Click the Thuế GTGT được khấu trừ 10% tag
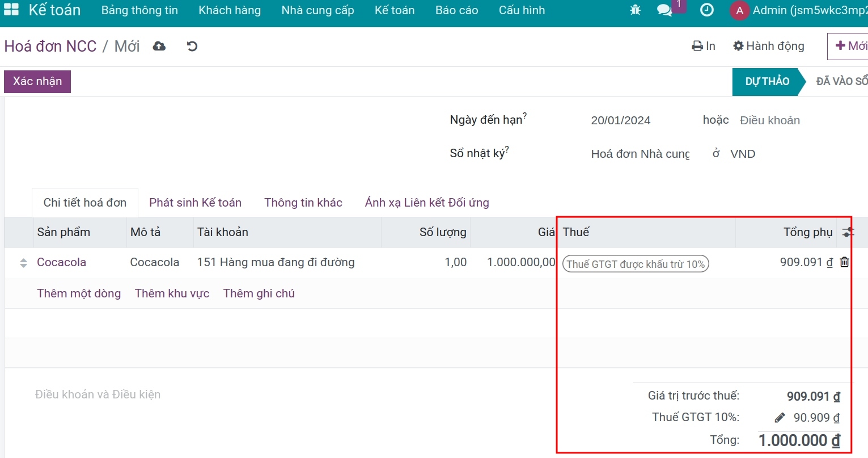This screenshot has width=868, height=458. click(635, 264)
